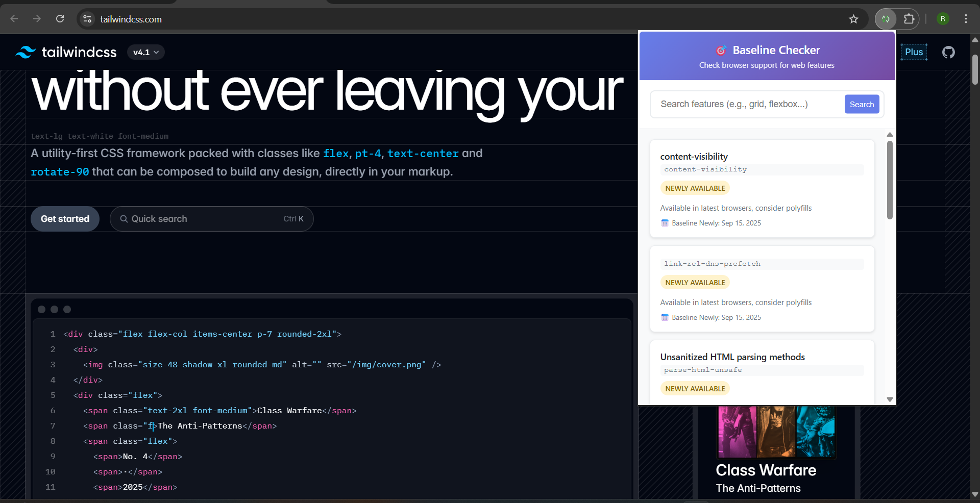Click the popup scrollbar up arrow
The height and width of the screenshot is (503, 980).
point(890,135)
